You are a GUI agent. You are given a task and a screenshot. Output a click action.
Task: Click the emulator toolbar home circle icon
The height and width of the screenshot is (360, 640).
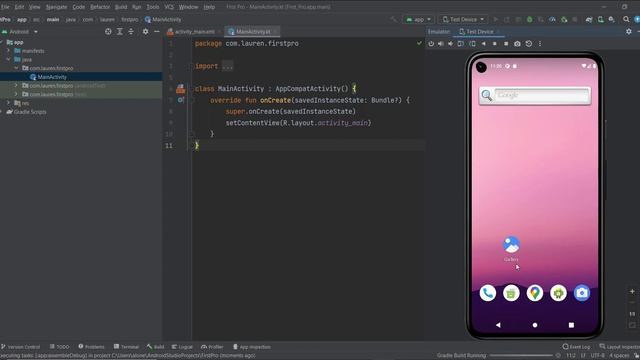tap(495, 44)
